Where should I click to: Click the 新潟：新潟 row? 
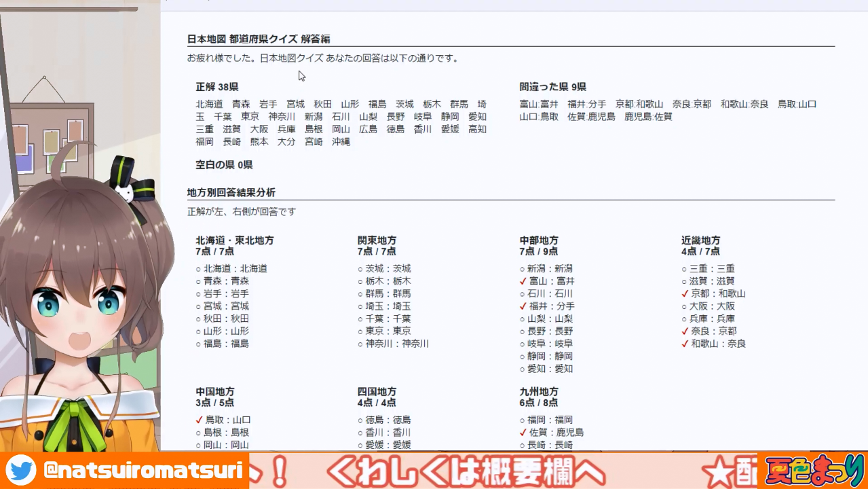tap(546, 269)
